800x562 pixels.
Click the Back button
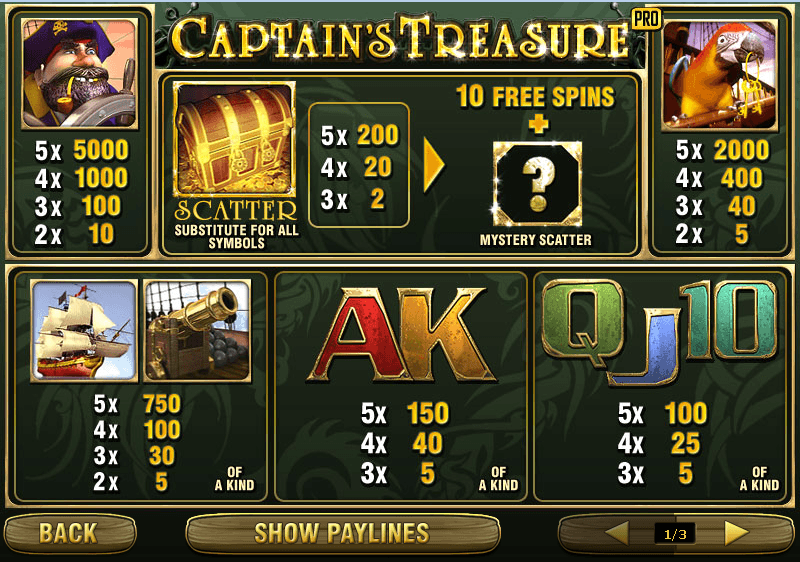point(70,533)
